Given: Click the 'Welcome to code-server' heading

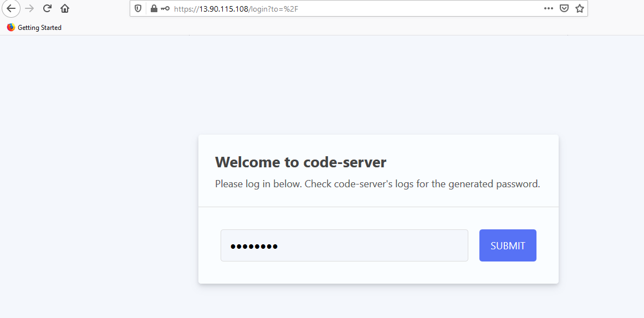Looking at the screenshot, I should (300, 162).
